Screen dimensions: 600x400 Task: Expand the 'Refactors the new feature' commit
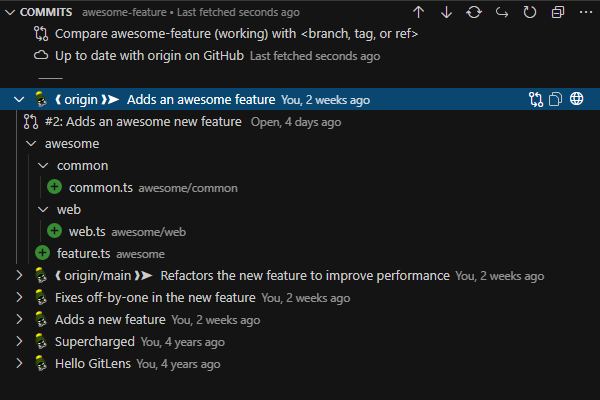tap(19, 275)
